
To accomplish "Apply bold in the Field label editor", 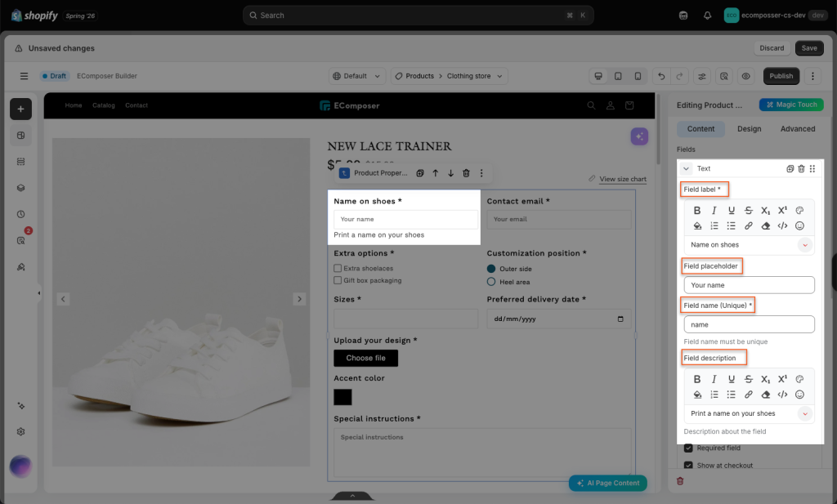I will point(696,210).
